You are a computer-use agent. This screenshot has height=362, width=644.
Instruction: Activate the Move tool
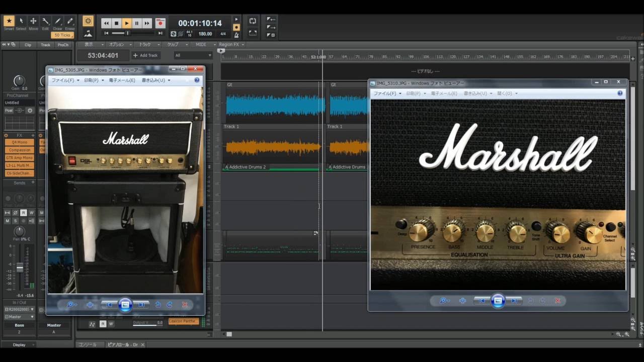[x=33, y=21]
